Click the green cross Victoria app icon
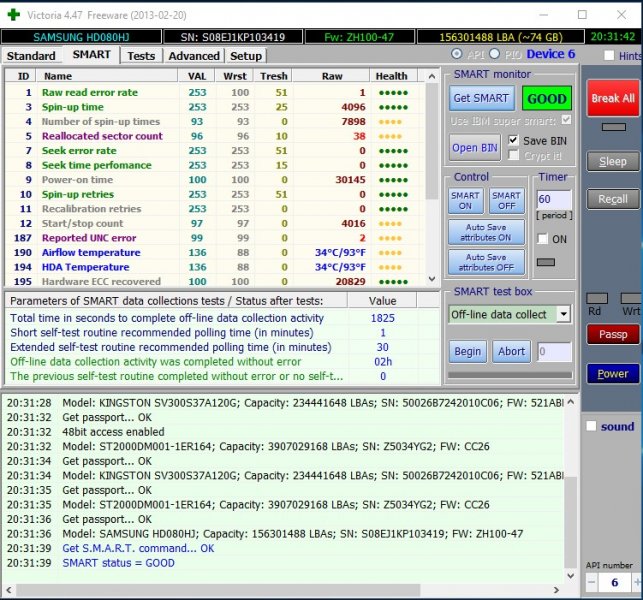The image size is (643, 600). tap(12, 15)
